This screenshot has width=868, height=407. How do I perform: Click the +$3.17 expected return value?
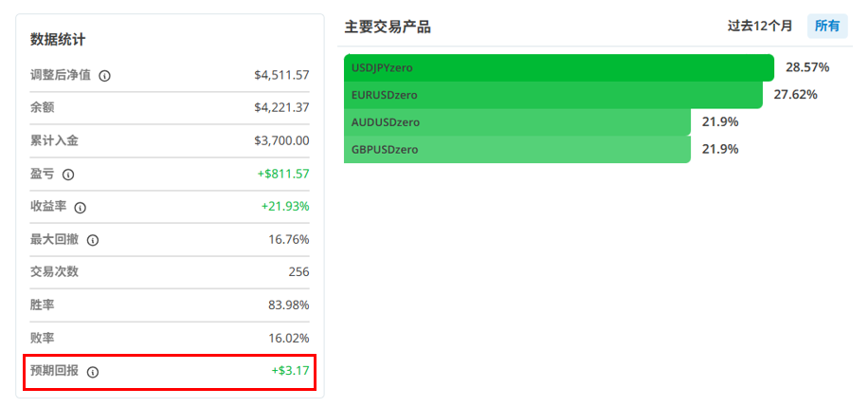point(290,371)
